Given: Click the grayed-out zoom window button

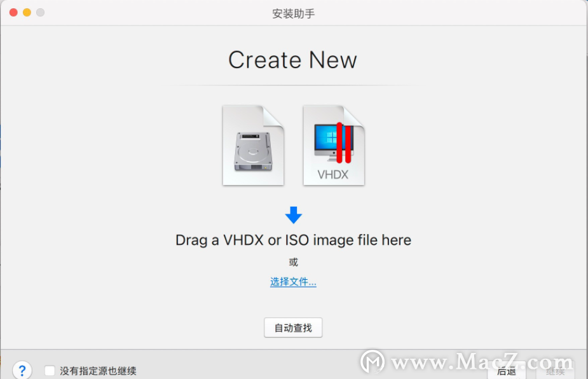Looking at the screenshot, I should (x=41, y=12).
